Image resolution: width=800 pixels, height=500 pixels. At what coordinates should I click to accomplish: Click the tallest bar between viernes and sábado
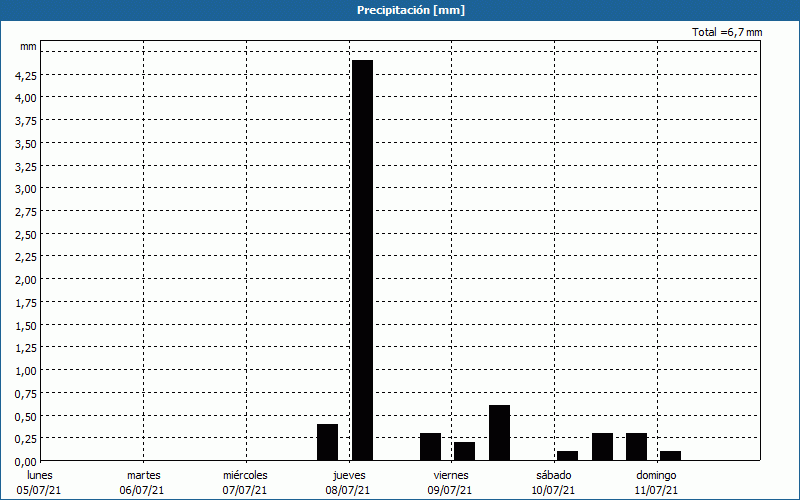click(x=499, y=433)
